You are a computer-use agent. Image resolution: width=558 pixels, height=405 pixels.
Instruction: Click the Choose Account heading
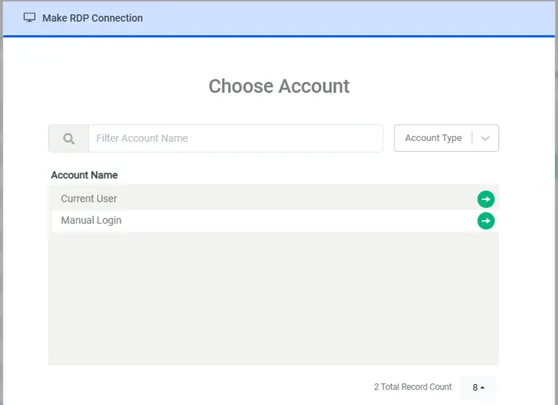click(279, 86)
